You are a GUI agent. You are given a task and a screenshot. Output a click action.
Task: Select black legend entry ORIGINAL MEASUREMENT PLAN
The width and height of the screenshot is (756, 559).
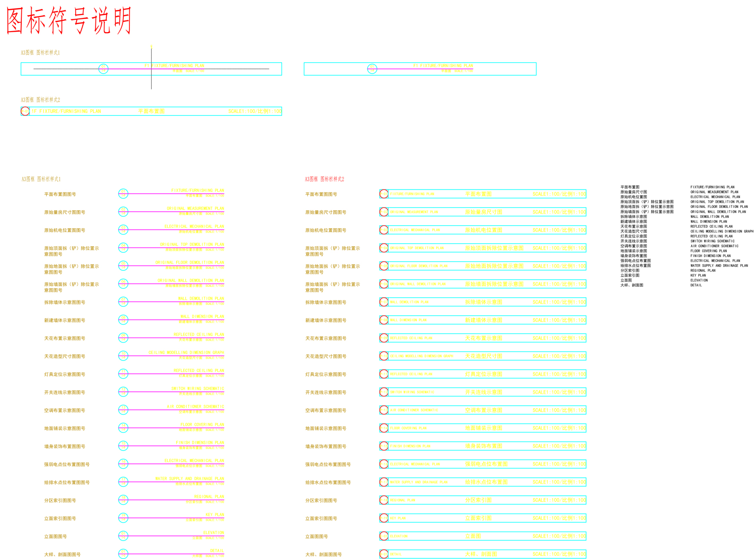point(714,192)
